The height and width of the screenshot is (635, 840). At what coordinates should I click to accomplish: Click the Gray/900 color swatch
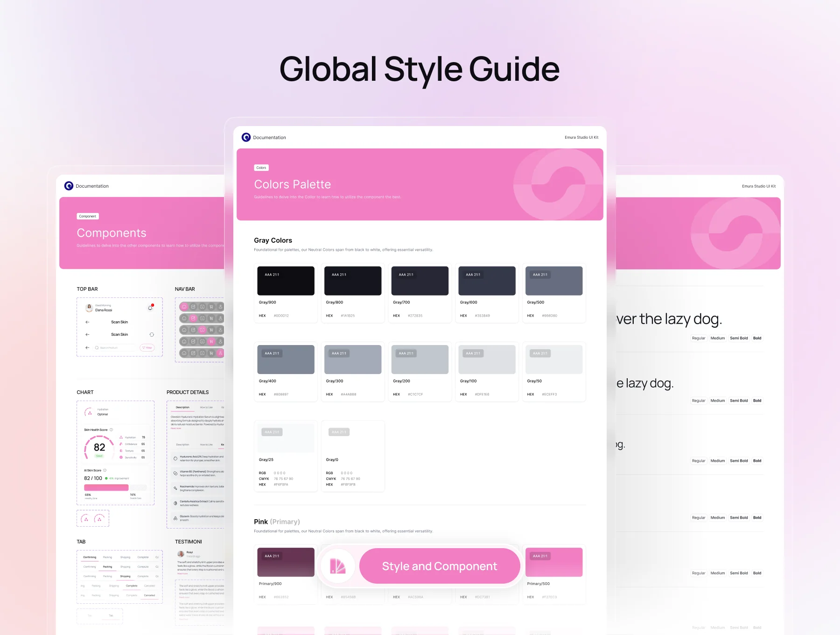click(x=286, y=281)
